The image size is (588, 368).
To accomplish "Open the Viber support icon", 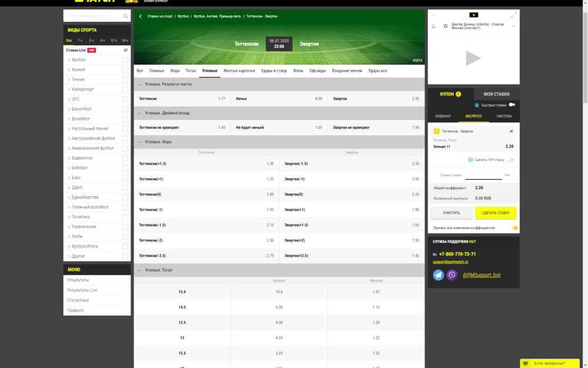I will pos(452,275).
